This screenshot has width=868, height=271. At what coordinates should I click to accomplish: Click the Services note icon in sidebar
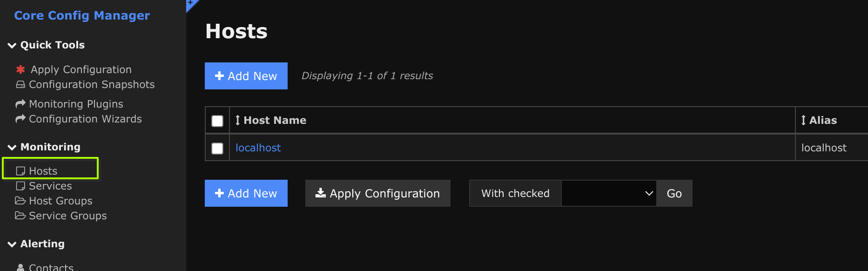tap(20, 186)
